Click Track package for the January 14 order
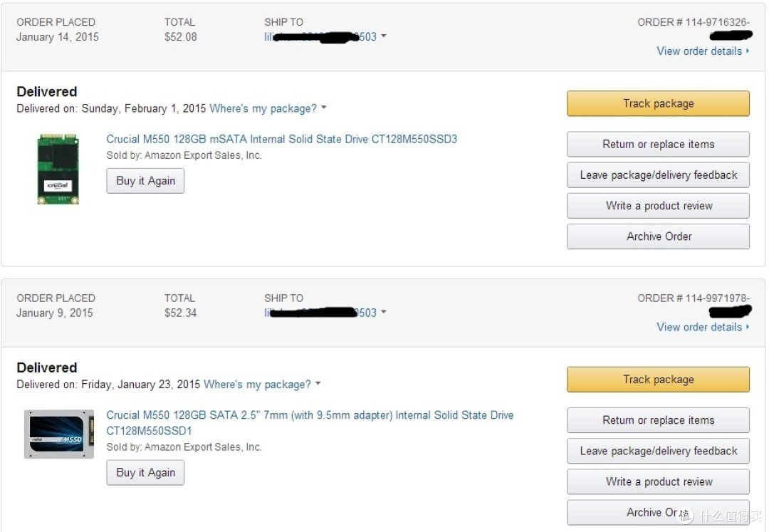 pyautogui.click(x=658, y=103)
